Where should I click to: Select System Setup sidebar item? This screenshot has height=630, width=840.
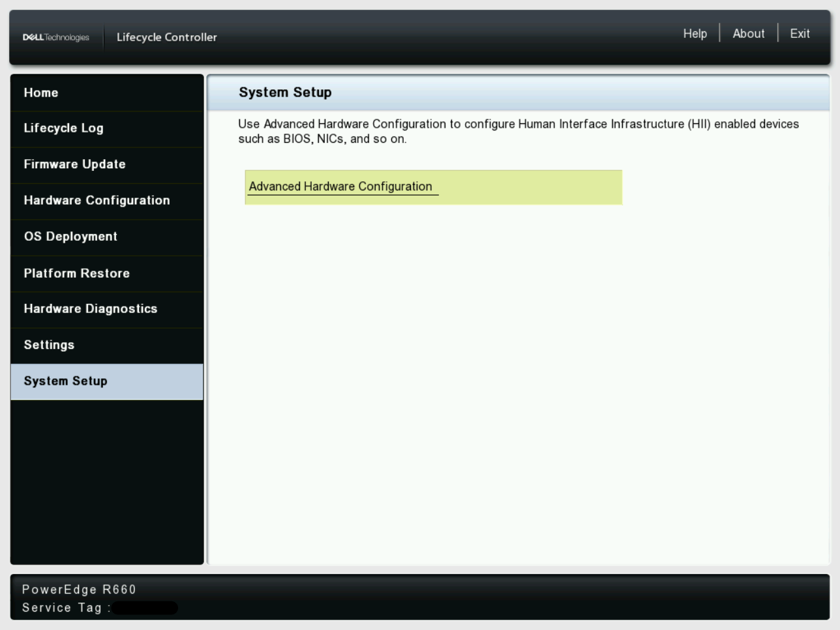(x=107, y=382)
